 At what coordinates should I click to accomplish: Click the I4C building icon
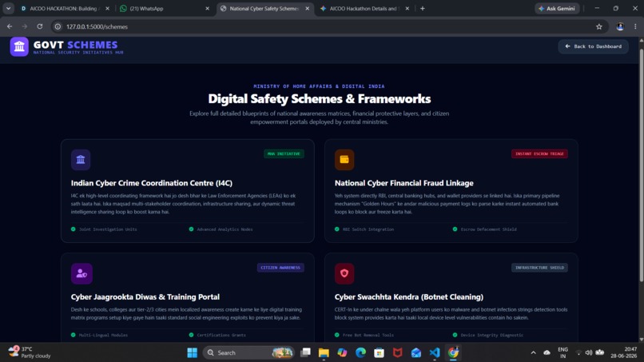81,160
